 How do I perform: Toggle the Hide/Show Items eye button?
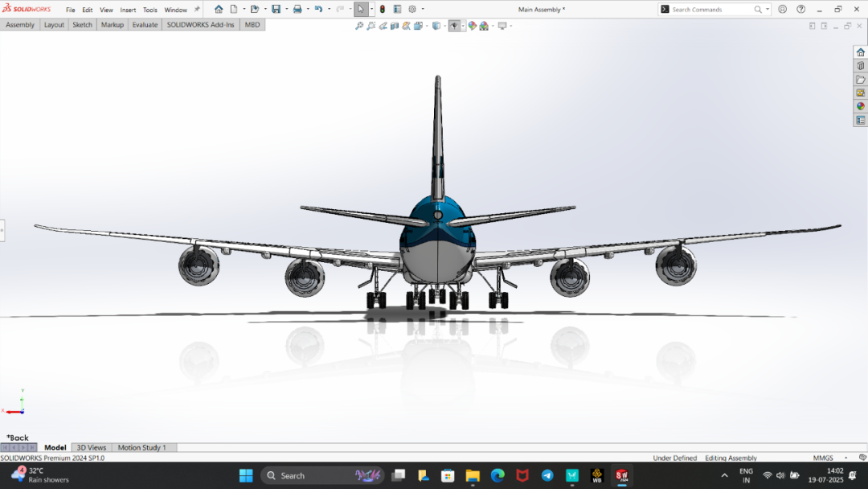pos(454,26)
